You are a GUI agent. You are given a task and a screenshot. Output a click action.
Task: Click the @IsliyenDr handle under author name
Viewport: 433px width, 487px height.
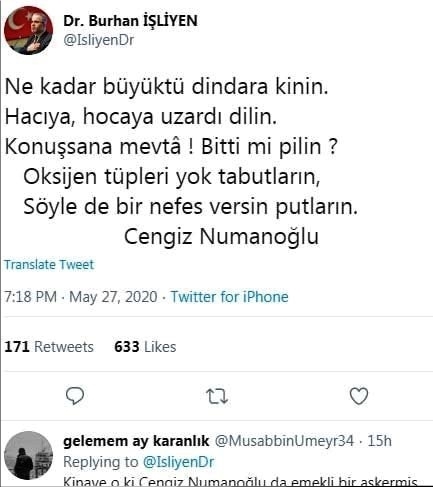(x=99, y=40)
